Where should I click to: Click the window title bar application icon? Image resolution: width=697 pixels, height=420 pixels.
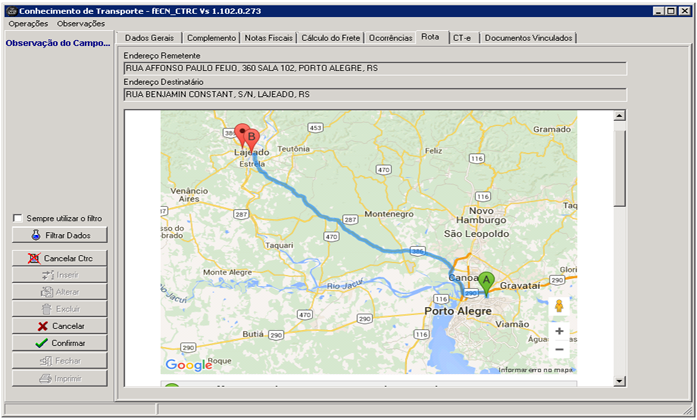[x=12, y=11]
